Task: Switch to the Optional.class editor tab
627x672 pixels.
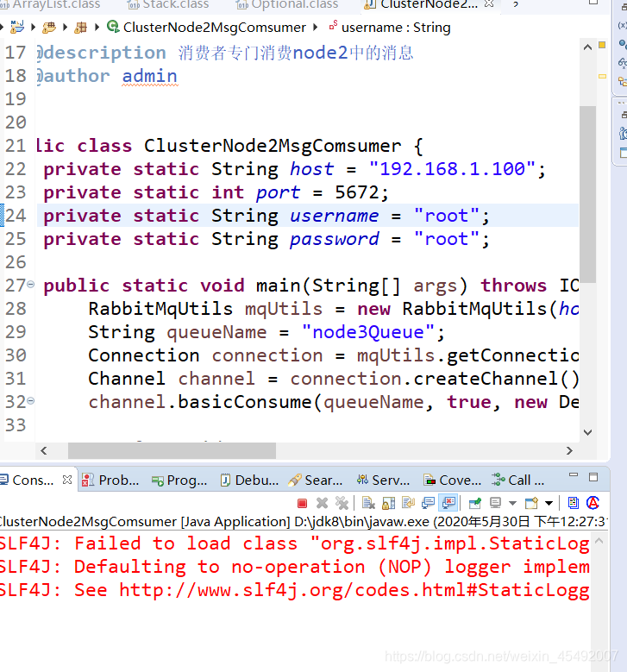Action: click(x=289, y=4)
